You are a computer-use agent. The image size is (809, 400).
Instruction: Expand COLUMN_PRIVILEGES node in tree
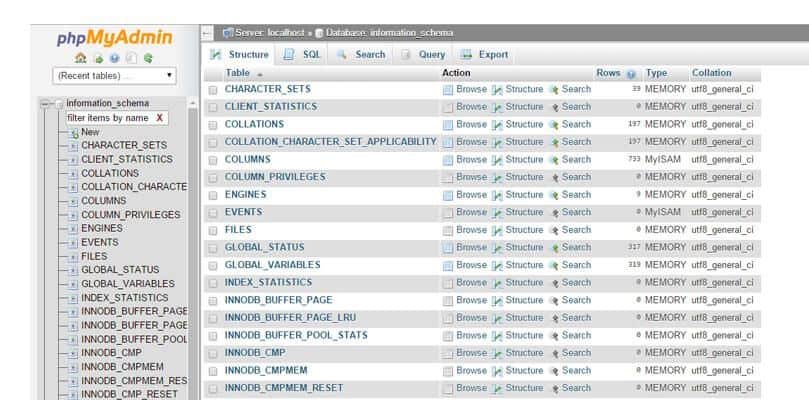click(73, 215)
